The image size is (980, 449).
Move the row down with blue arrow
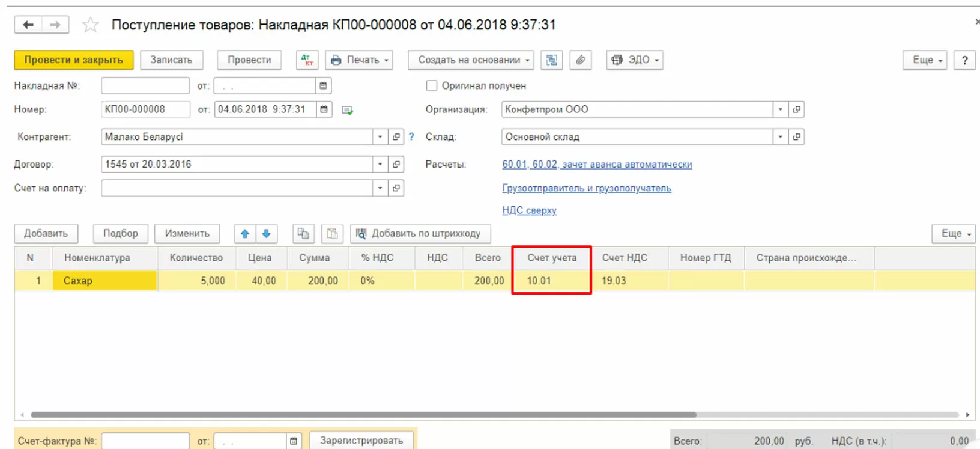[x=266, y=234]
